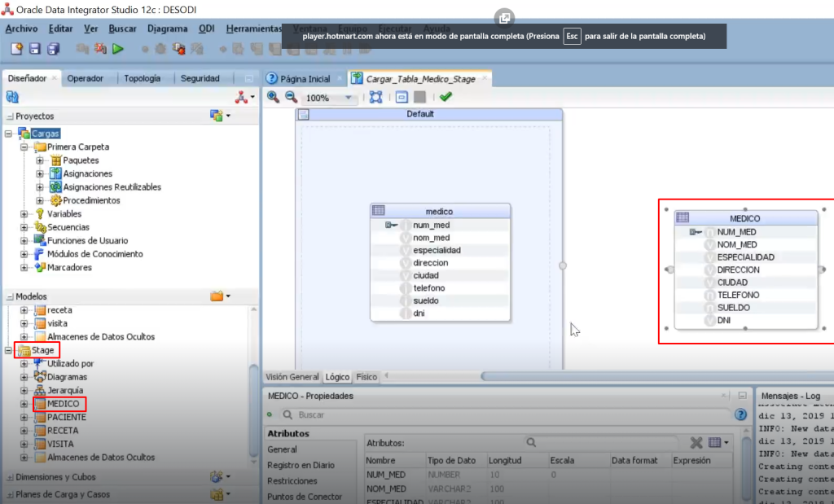The height and width of the screenshot is (504, 834).
Task: Select the VISITA datastore in Stage
Action: (x=60, y=444)
